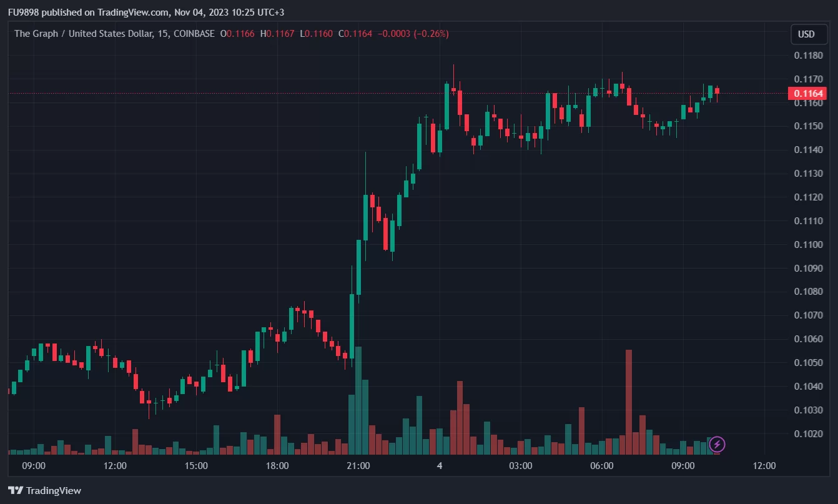Click the purple lightning bolt icon
Image resolution: width=838 pixels, height=504 pixels.
717,444
